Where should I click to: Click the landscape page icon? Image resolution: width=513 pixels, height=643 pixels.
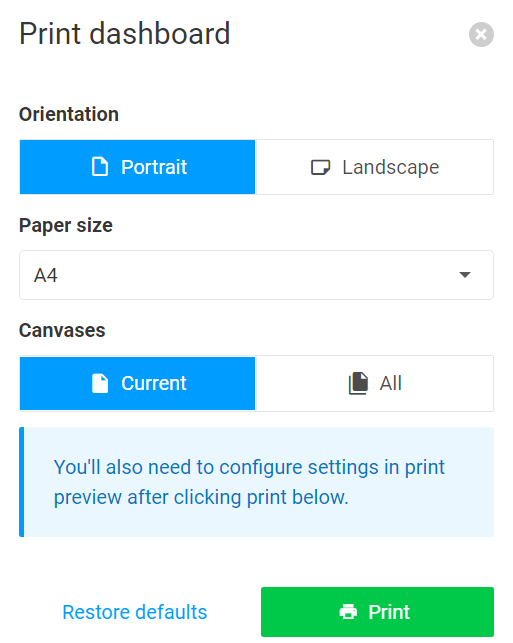[x=320, y=167]
